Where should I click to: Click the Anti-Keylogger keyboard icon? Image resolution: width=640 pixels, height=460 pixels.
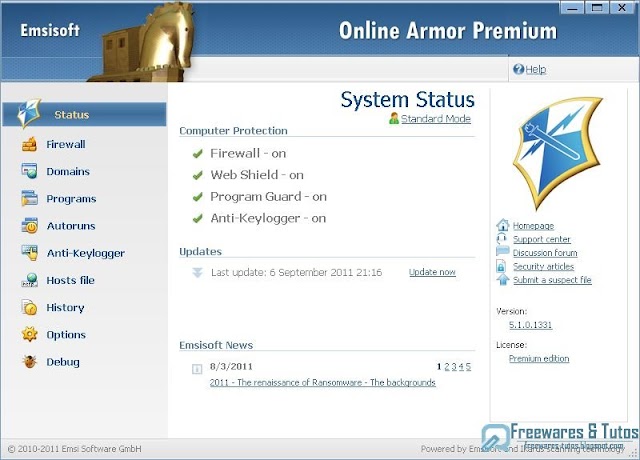point(29,252)
